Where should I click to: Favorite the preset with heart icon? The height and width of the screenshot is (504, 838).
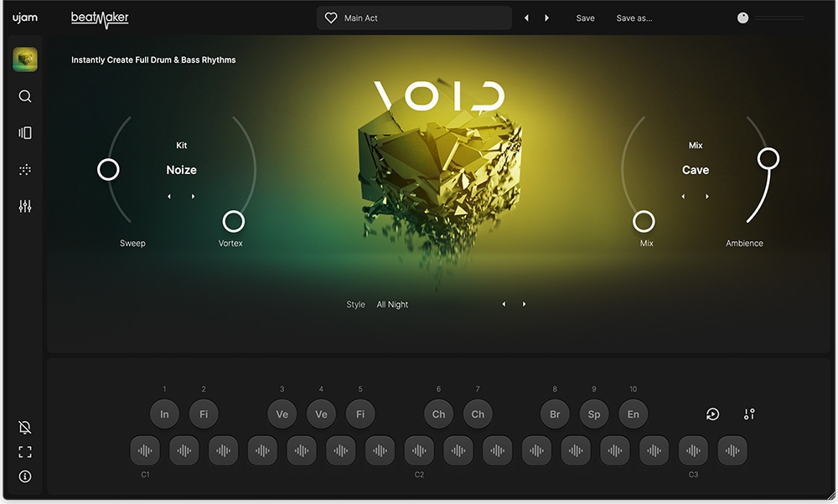pyautogui.click(x=331, y=18)
